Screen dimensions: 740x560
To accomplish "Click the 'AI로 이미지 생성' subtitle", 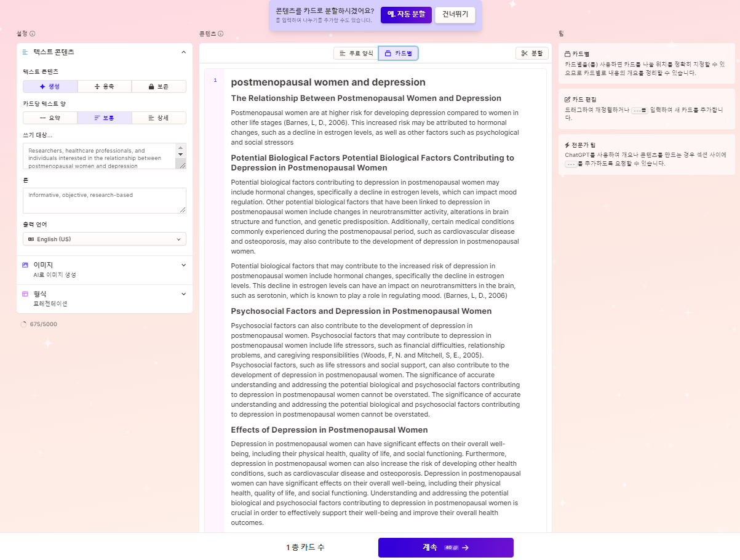I will 55,274.
